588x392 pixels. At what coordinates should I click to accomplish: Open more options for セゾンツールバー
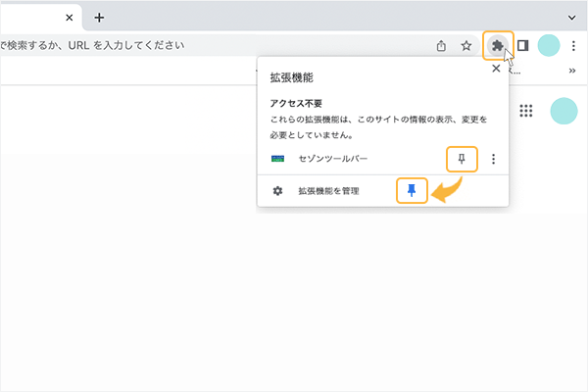pos(494,159)
